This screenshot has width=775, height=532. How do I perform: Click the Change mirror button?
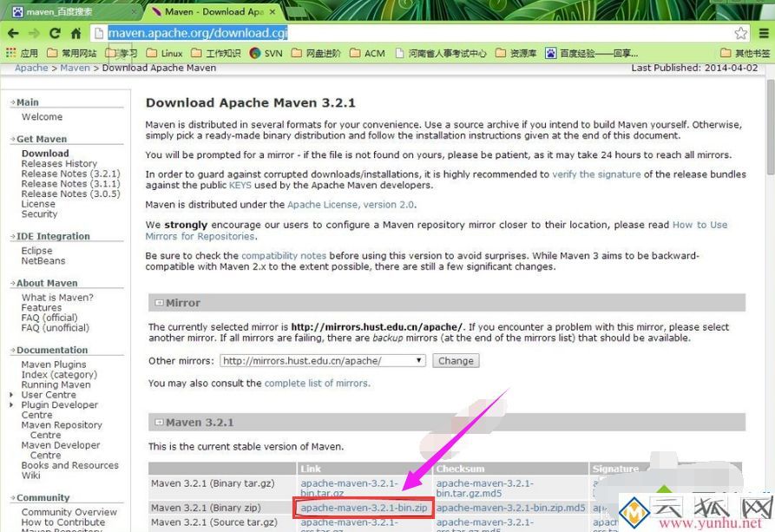click(456, 360)
